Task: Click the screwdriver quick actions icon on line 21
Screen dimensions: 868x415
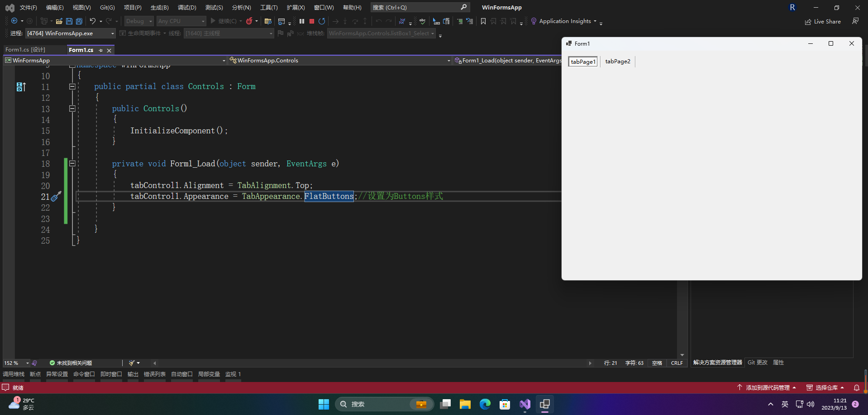Action: [x=56, y=196]
